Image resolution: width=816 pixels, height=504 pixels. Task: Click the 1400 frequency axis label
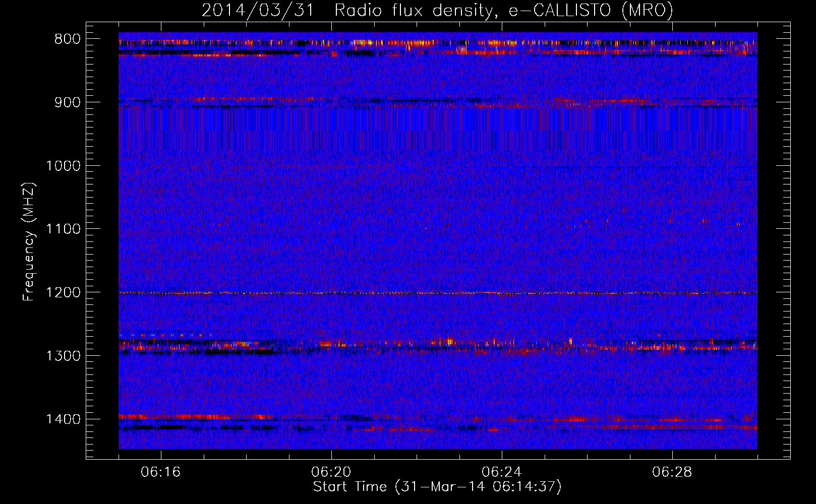[x=63, y=419]
